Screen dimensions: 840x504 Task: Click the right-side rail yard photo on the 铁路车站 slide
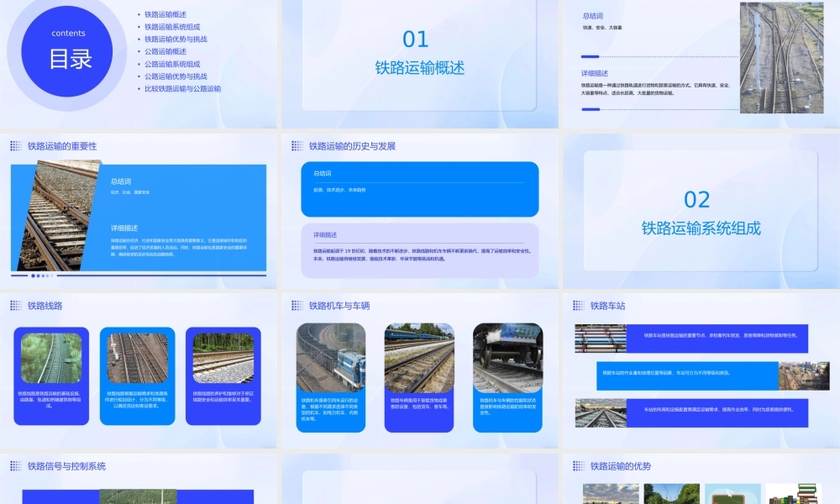click(x=804, y=376)
